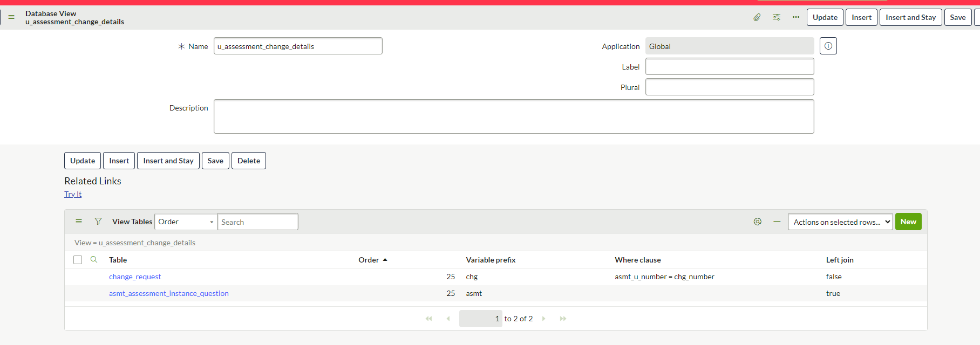Go to last page of list
The width and height of the screenshot is (980, 345).
563,319
